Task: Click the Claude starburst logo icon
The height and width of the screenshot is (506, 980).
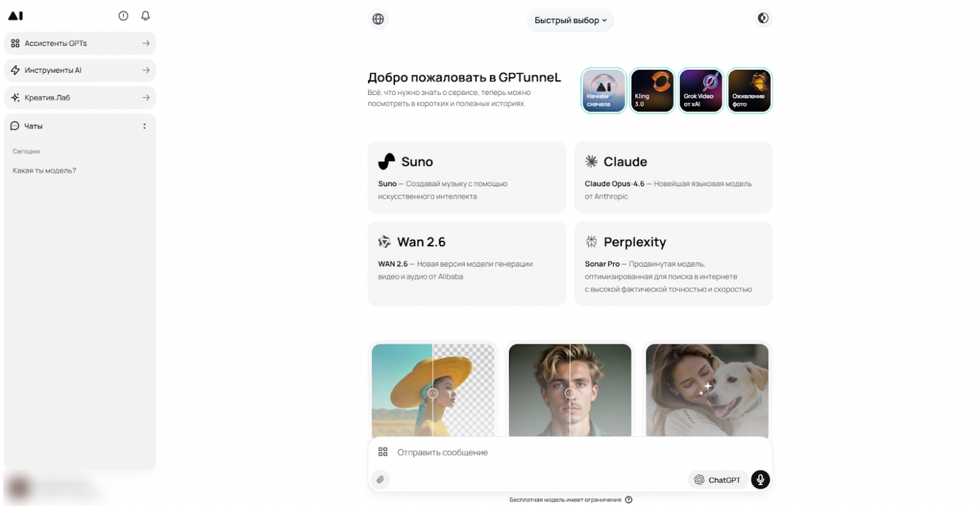Action: pos(591,162)
